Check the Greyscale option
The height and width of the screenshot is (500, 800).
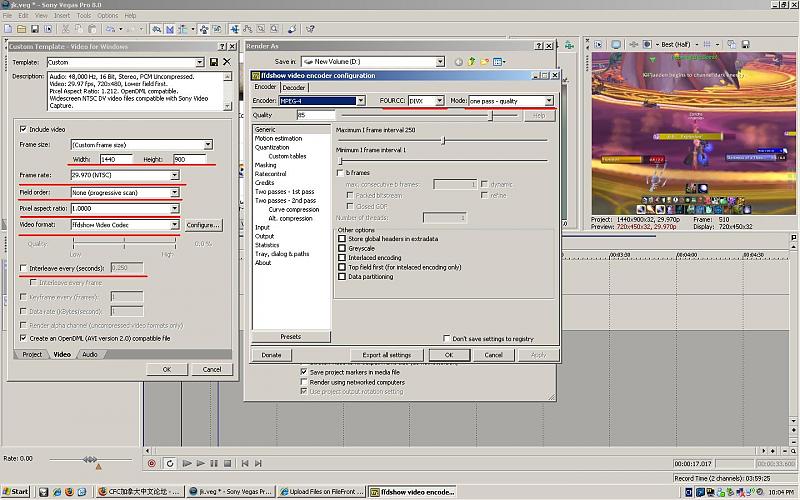click(x=342, y=248)
